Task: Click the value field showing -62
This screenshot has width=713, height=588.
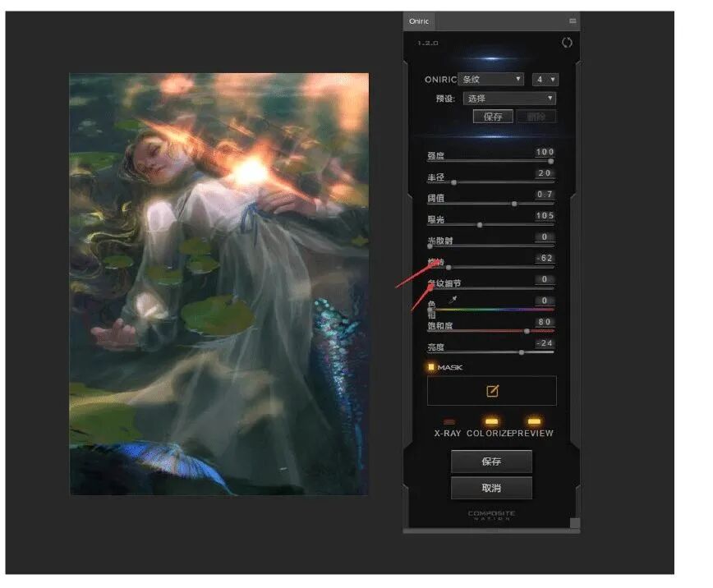Action: click(545, 259)
